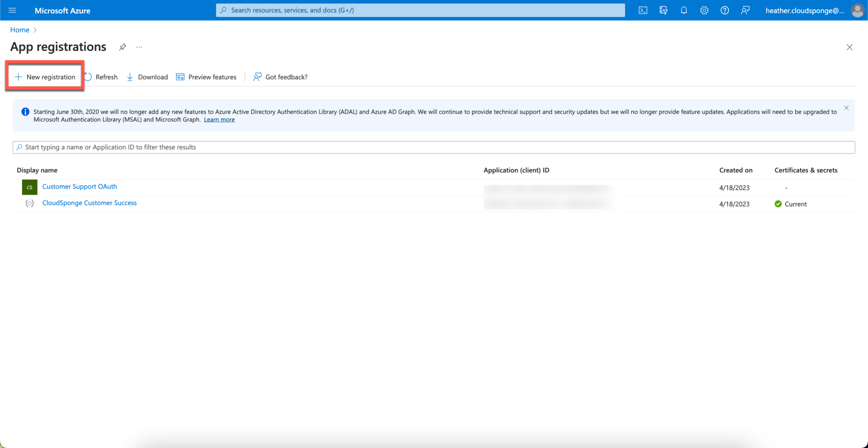Send feedback using the feedback icon
Screen dimensions: 868x448
tap(746, 10)
